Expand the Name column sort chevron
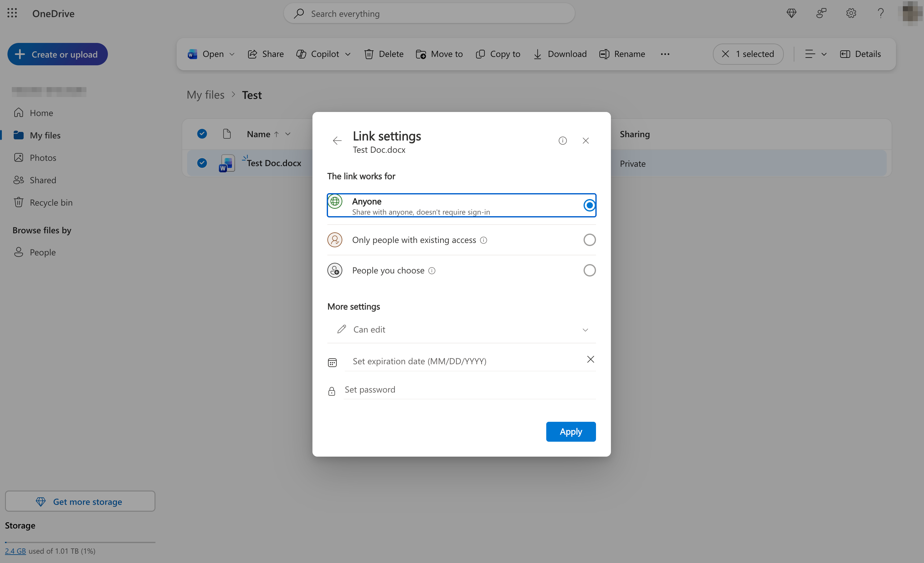This screenshot has width=924, height=563. pyautogui.click(x=288, y=134)
